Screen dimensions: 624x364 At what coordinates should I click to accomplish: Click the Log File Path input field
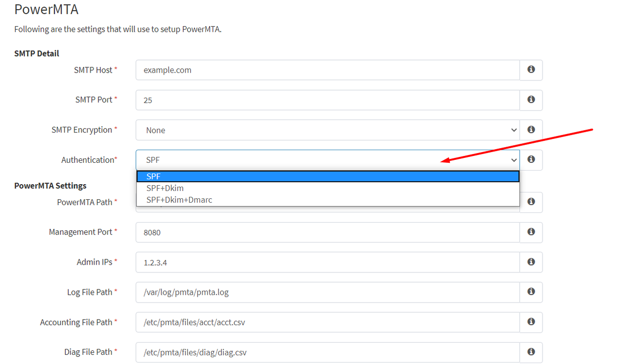click(328, 292)
